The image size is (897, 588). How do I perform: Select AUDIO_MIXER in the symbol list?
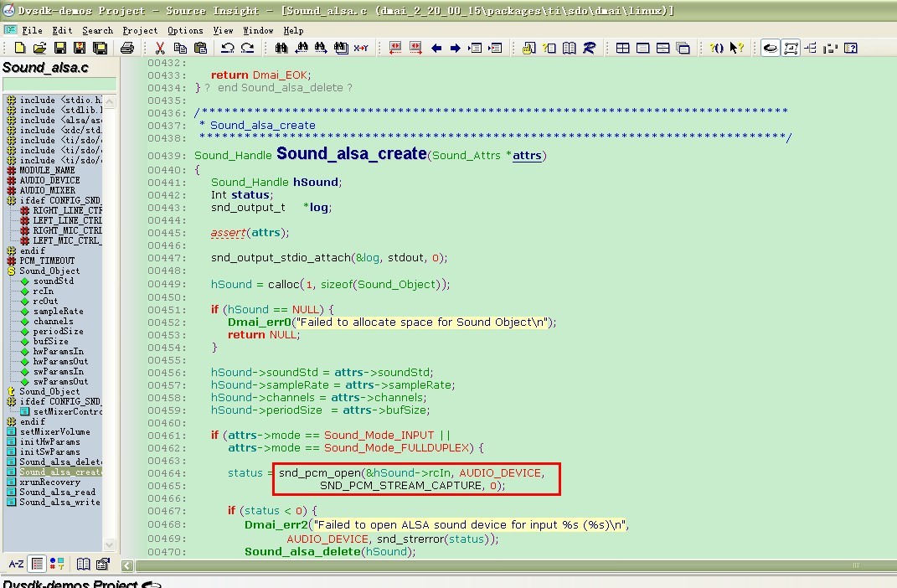tap(48, 190)
